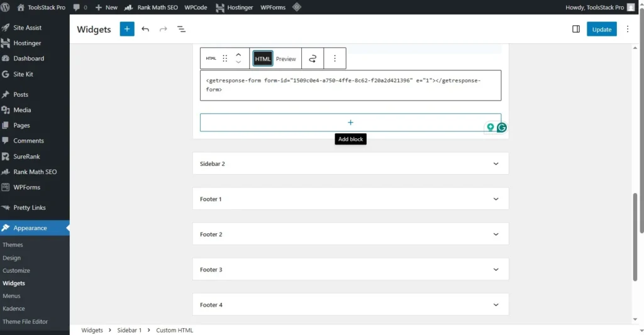This screenshot has height=335, width=644.
Task: Redo the last undone change
Action: coord(164,29)
